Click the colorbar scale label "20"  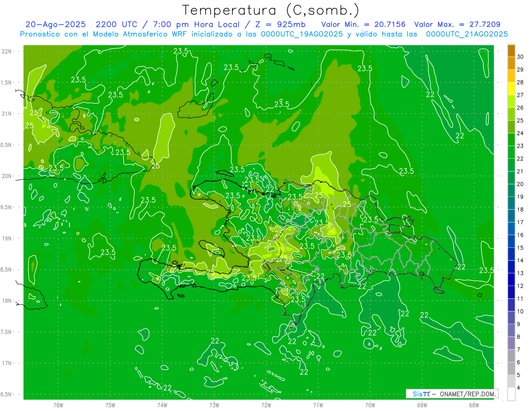pyautogui.click(x=520, y=184)
